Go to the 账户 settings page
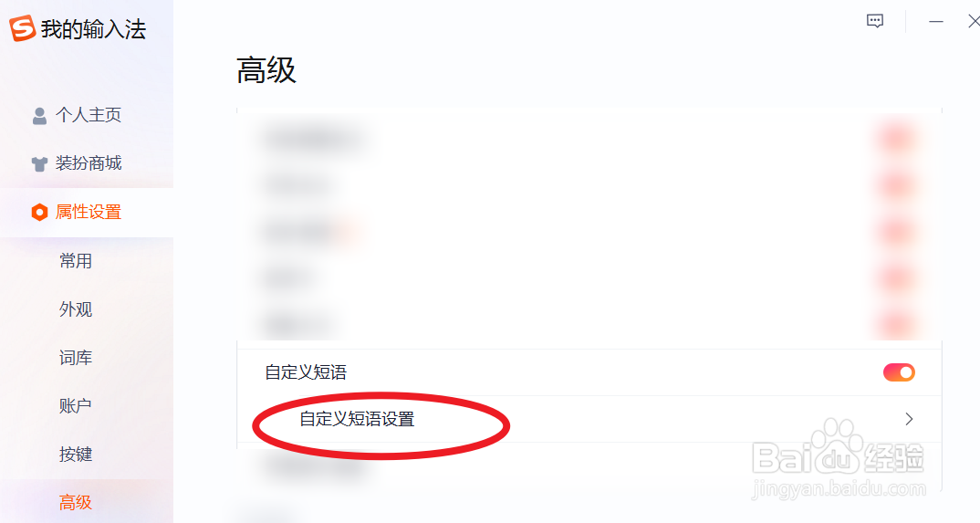This screenshot has height=523, width=980. (x=76, y=406)
